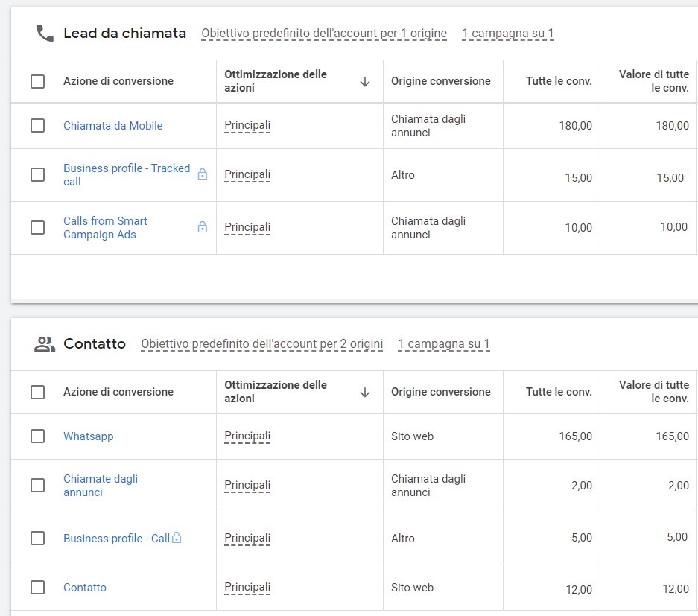Tick the Whatsapp row checkbox
Viewport: 698px width, 616px height.
(37, 436)
